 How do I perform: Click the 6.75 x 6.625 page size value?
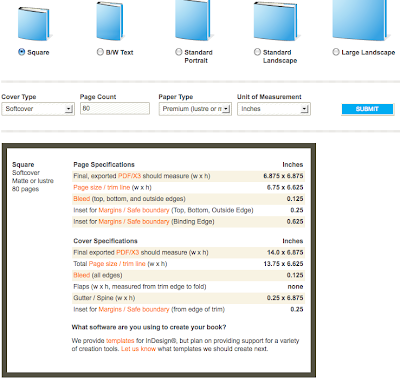tap(285, 187)
